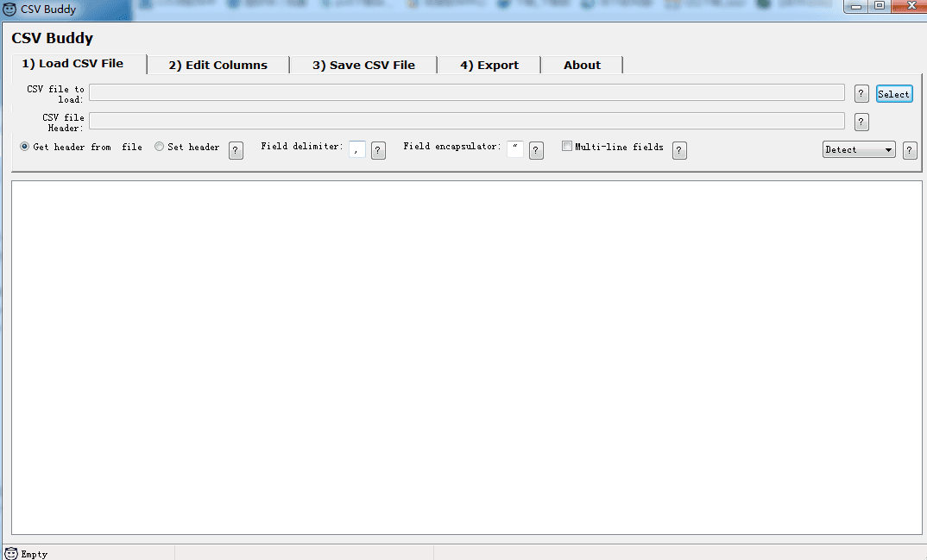Click the CSV Buddy status bar icon

click(x=11, y=553)
